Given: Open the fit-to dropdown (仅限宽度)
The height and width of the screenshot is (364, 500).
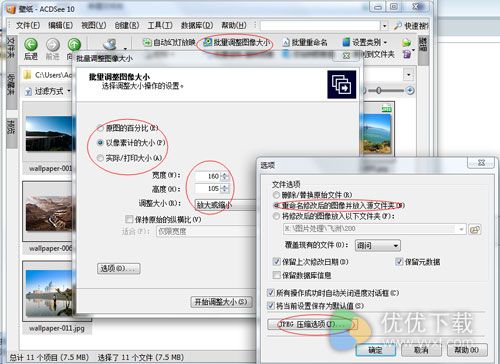Looking at the screenshot, I should click(x=206, y=231).
